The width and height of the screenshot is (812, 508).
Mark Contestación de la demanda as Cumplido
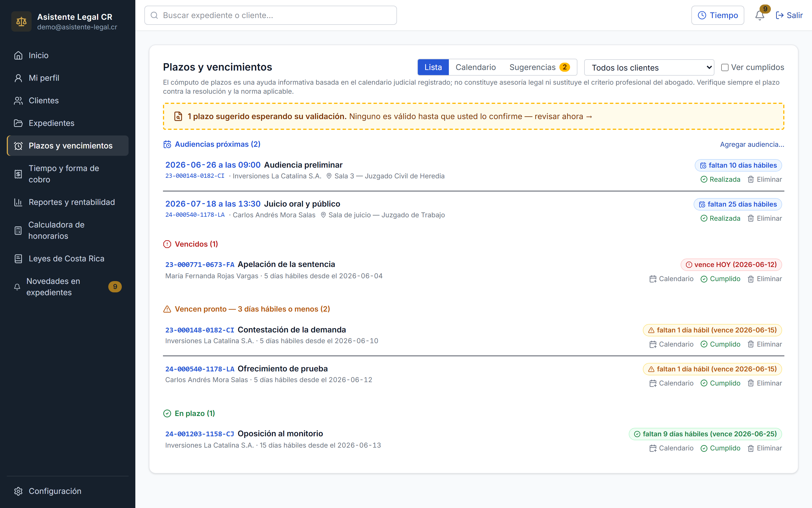(x=720, y=344)
